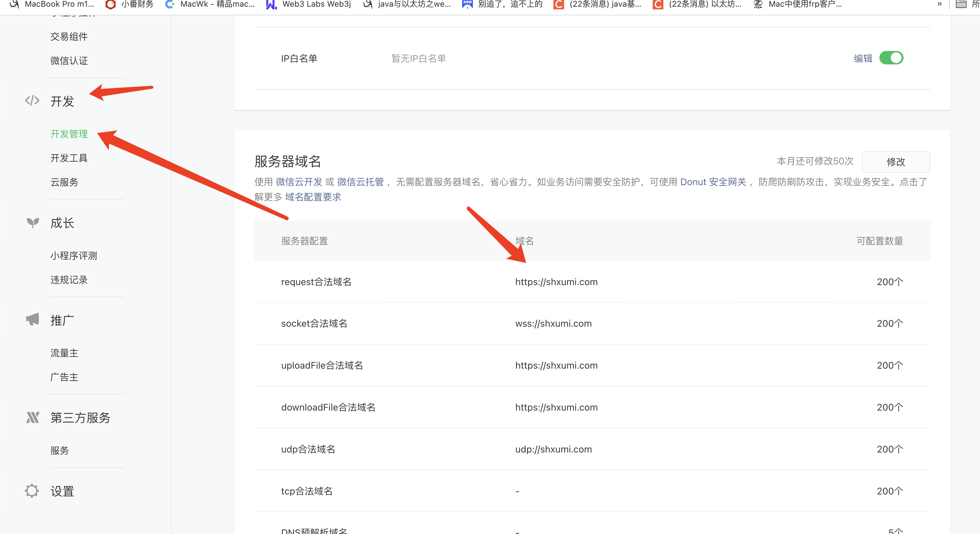Image resolution: width=980 pixels, height=534 pixels.
Task: Select 开发工具 in the sidebar
Action: 69,158
